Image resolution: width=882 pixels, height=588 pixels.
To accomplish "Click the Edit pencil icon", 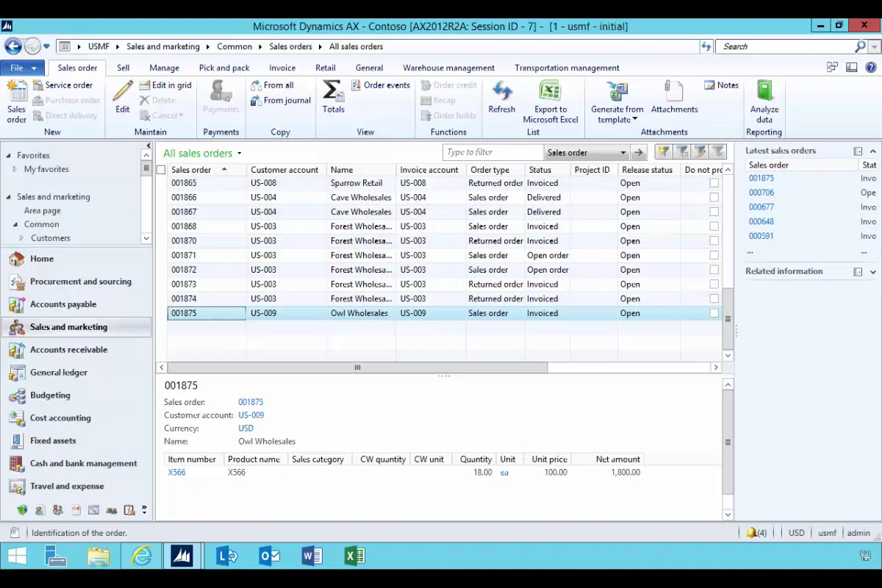I will click(123, 92).
